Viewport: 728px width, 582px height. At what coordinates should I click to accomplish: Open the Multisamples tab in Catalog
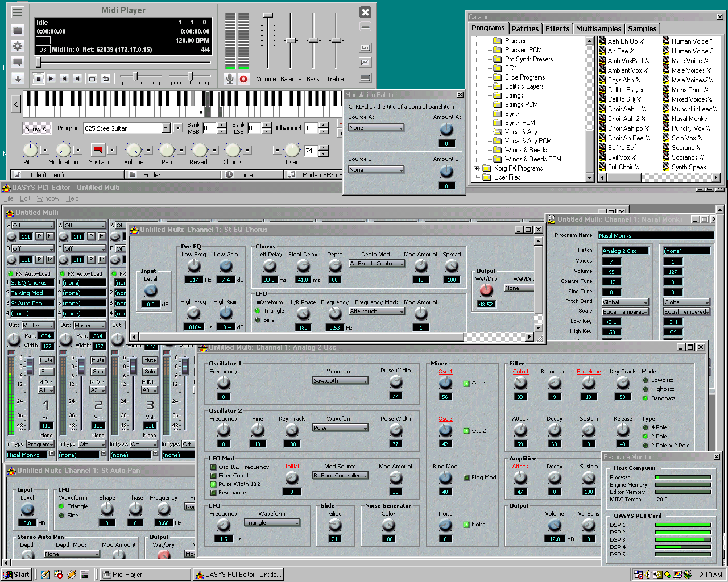coord(598,28)
